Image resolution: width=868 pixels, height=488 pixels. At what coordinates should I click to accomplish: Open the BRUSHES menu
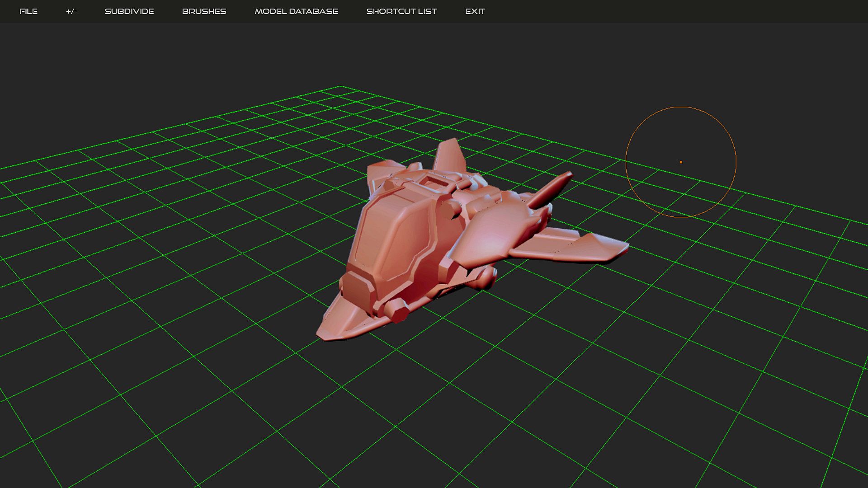pyautogui.click(x=204, y=11)
